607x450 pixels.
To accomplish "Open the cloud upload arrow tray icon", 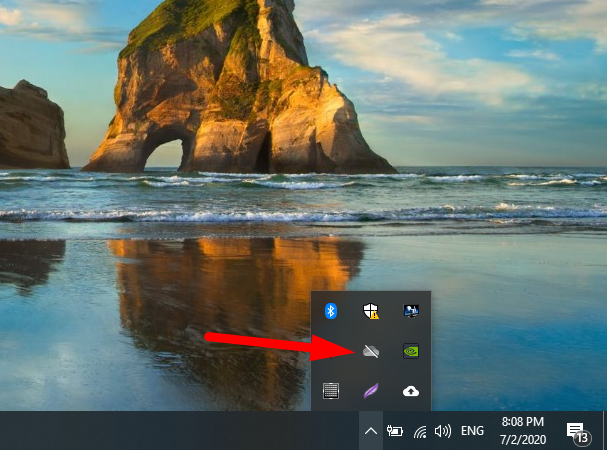I will click(410, 391).
